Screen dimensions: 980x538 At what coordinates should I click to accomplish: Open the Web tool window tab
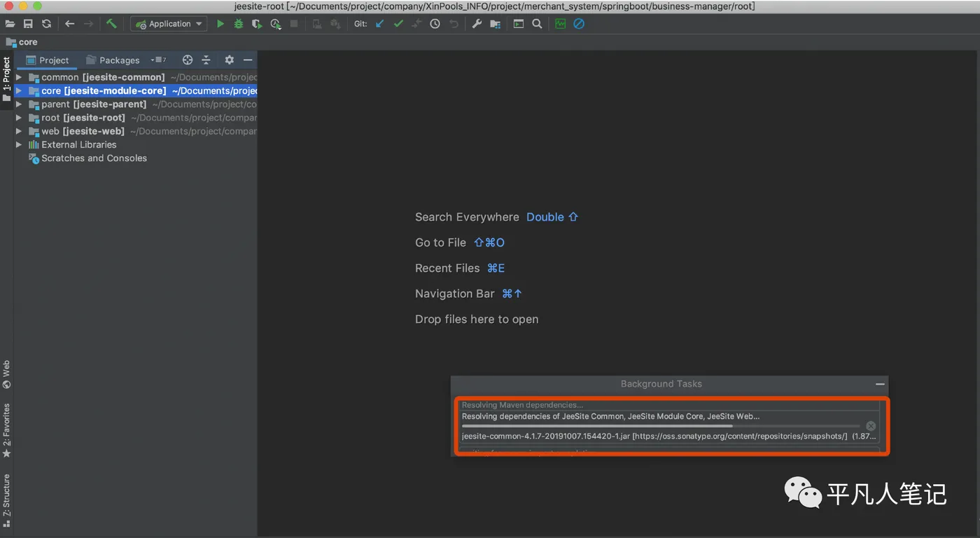(7, 374)
